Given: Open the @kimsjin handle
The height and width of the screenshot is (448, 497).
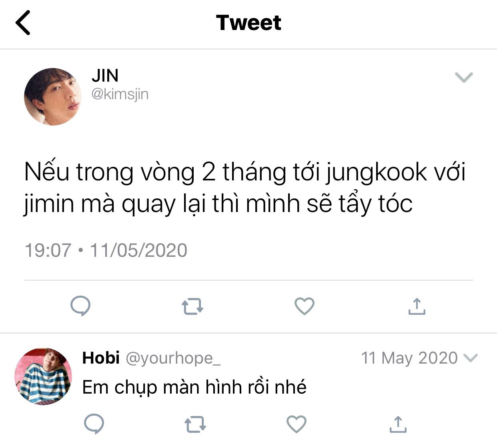Looking at the screenshot, I should pyautogui.click(x=120, y=94).
